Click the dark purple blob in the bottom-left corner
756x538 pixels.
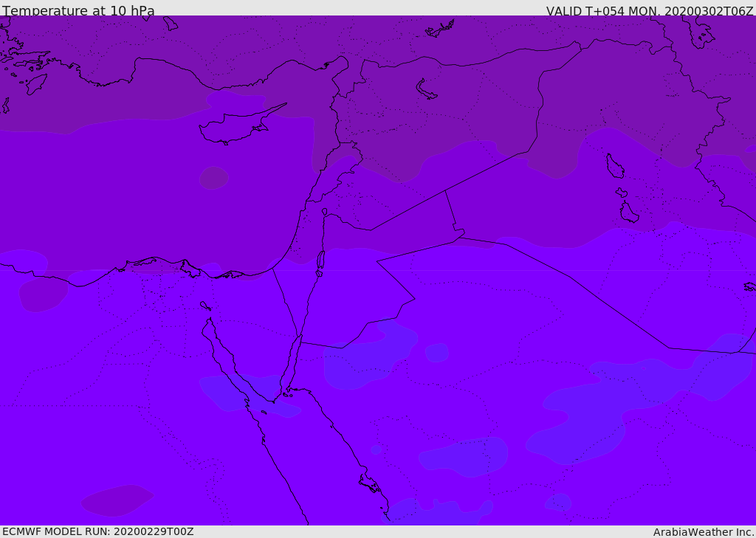coord(117,500)
